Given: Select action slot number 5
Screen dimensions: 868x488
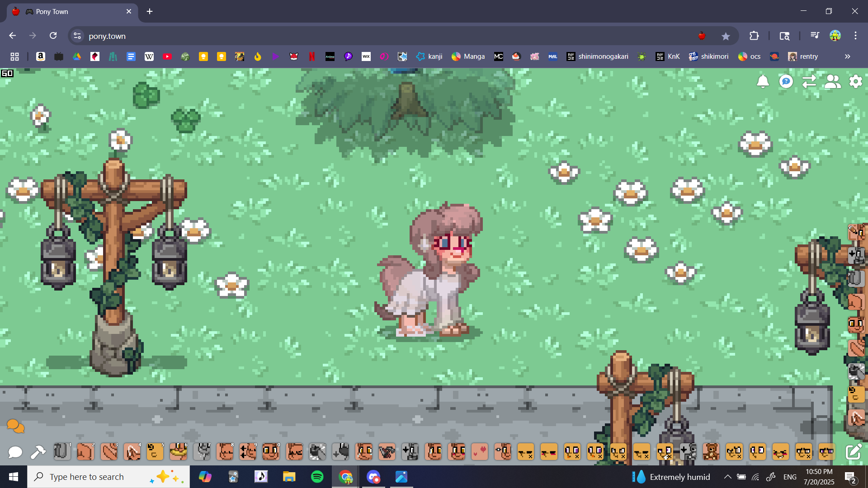Looking at the screenshot, I should tap(155, 452).
